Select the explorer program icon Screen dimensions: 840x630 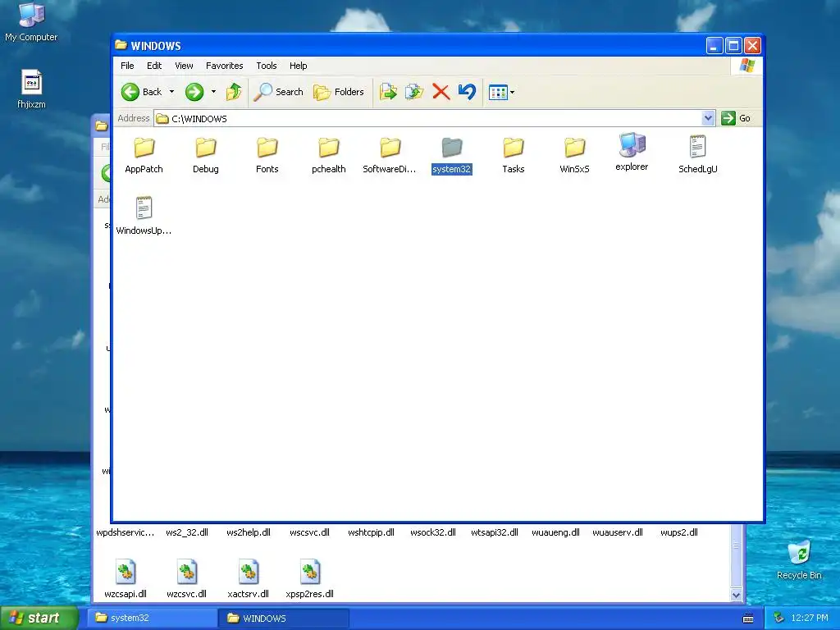632,152
